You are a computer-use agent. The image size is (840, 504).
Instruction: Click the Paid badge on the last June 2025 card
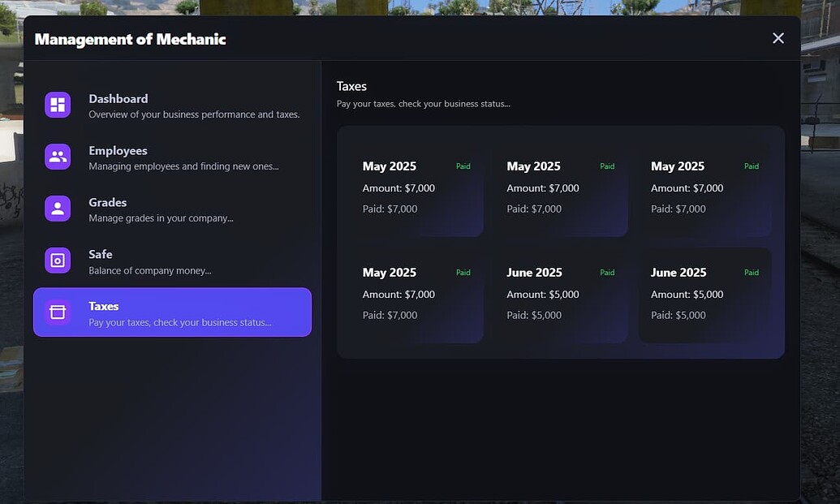(x=751, y=272)
